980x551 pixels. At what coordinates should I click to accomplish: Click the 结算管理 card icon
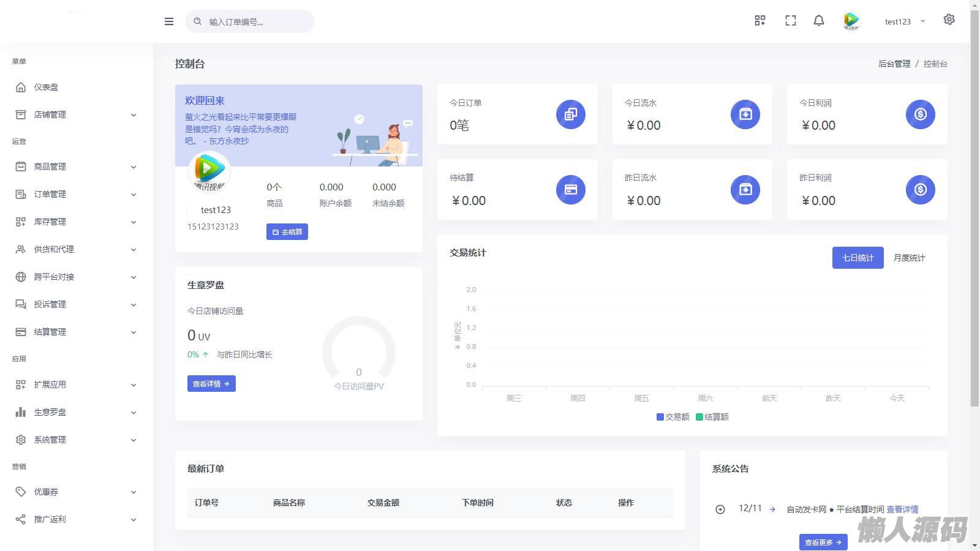pos(21,332)
